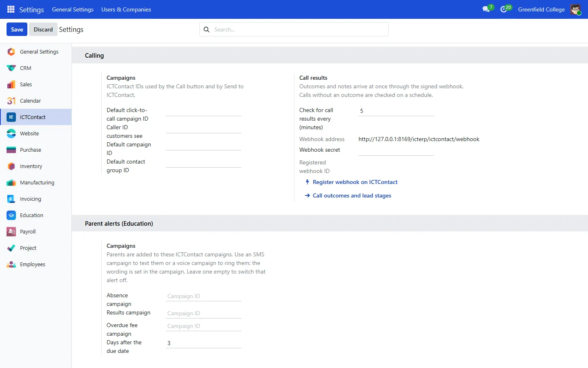Click the search magnifier icon
The height and width of the screenshot is (368, 588).
click(x=207, y=29)
